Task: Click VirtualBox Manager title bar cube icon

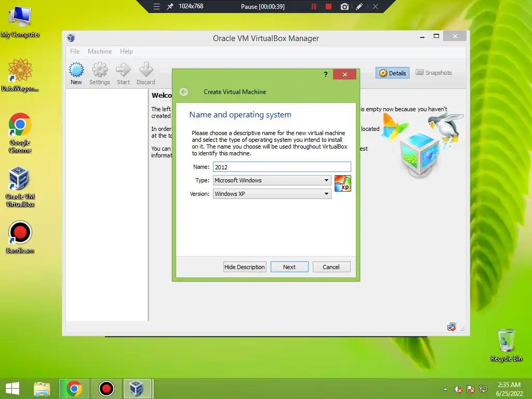Action: pyautogui.click(x=71, y=38)
